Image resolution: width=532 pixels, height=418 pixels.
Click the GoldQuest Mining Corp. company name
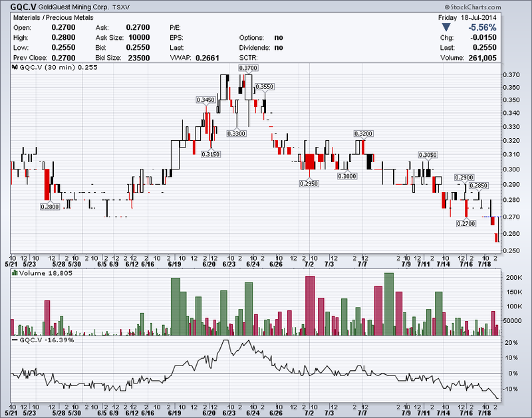point(74,7)
